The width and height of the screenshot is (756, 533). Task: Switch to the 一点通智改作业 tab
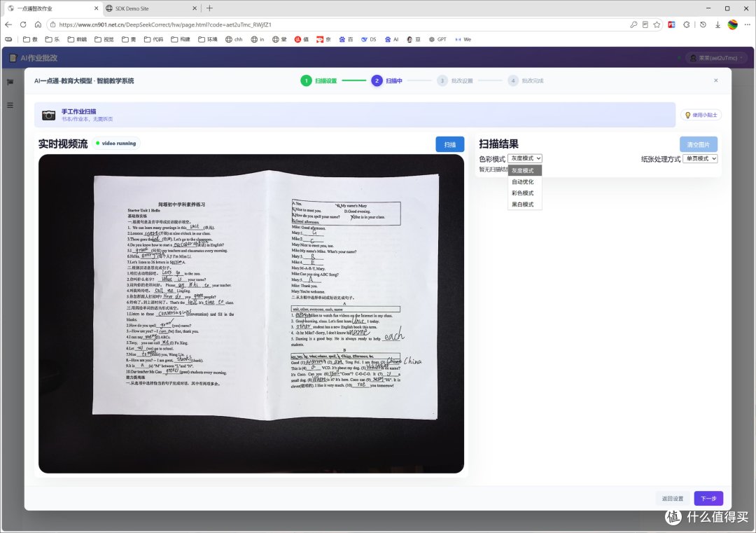coord(52,8)
